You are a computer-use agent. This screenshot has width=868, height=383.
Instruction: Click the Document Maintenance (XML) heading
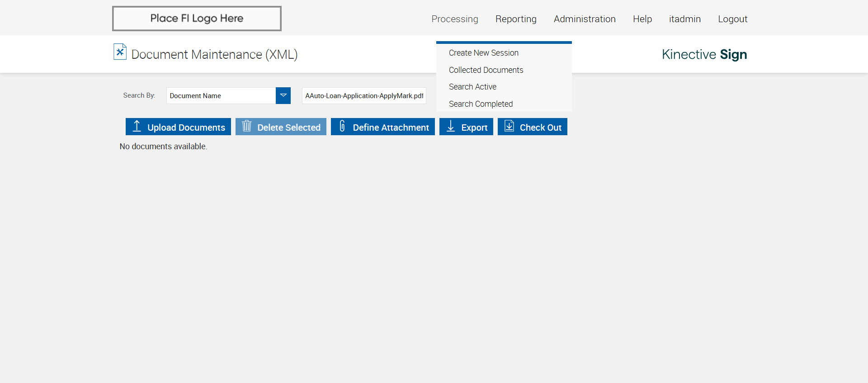pyautogui.click(x=214, y=54)
